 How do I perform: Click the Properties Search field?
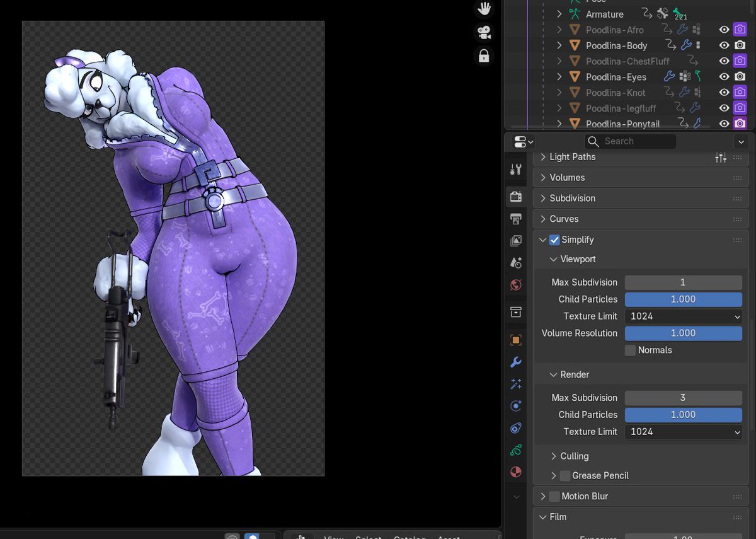[x=631, y=141]
